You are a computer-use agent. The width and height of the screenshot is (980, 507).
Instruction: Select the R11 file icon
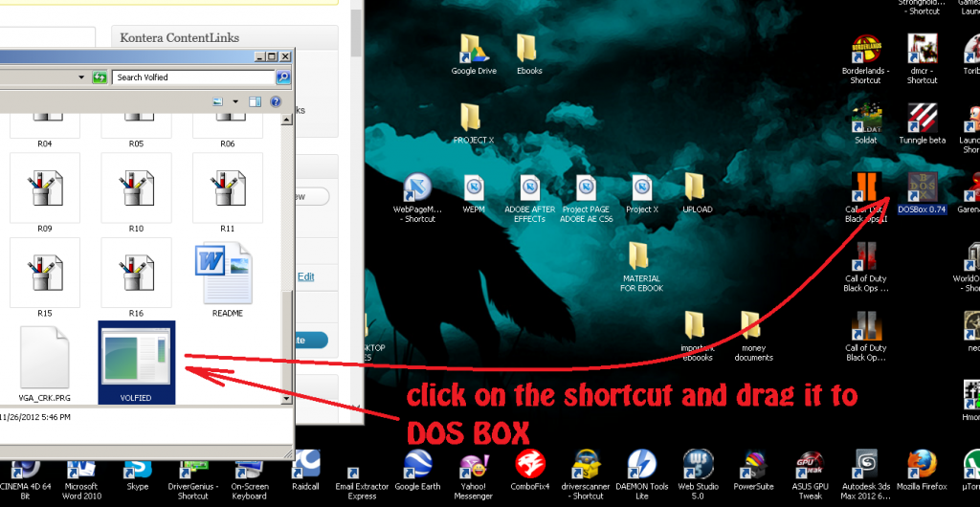point(228,187)
